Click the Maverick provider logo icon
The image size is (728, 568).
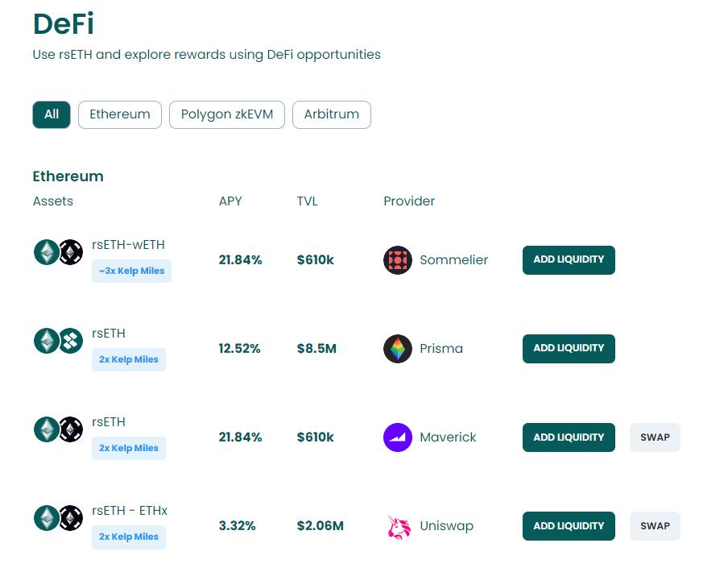coord(398,437)
